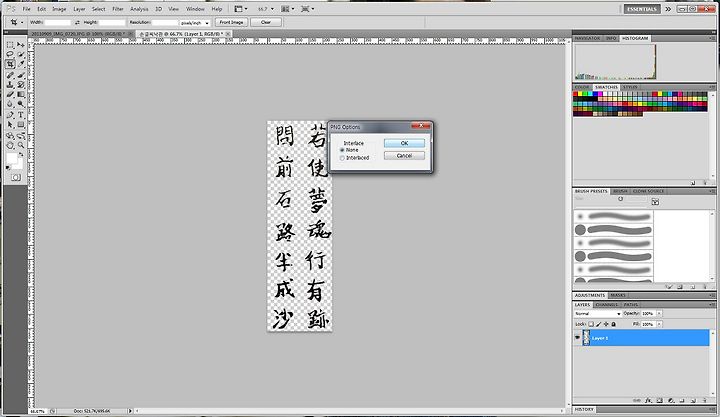Swap width and height values
This screenshot has height=417, width=720.
[77, 22]
